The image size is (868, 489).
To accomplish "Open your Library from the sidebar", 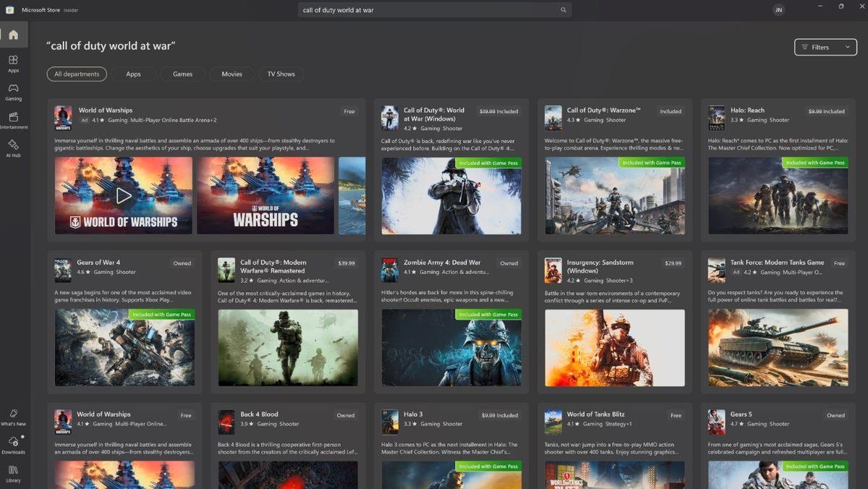I will click(x=13, y=473).
